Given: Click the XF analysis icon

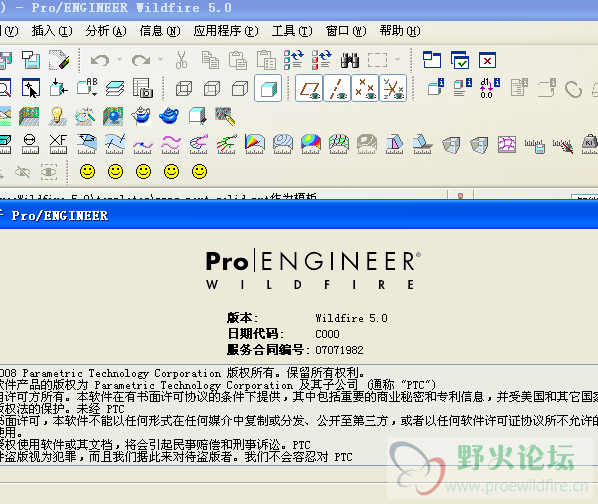Looking at the screenshot, I should click(x=58, y=144).
